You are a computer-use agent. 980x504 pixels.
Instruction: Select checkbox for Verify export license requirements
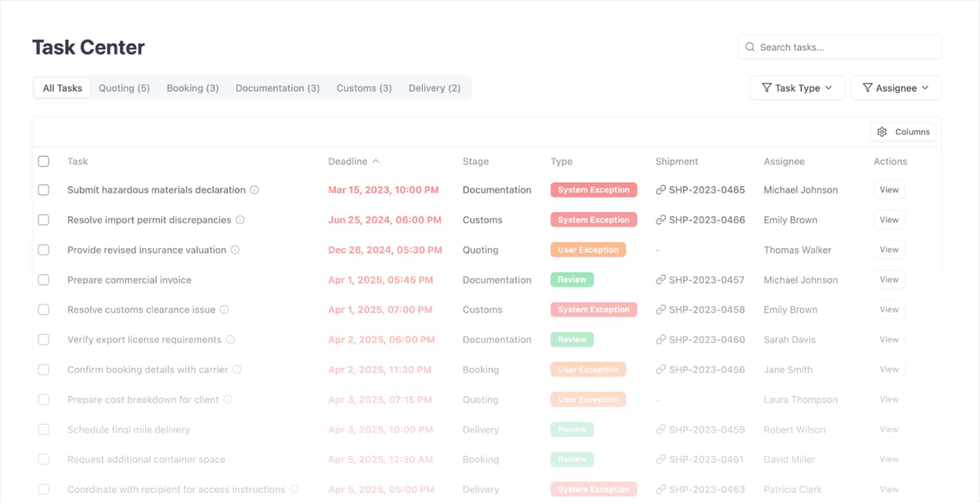coord(44,340)
